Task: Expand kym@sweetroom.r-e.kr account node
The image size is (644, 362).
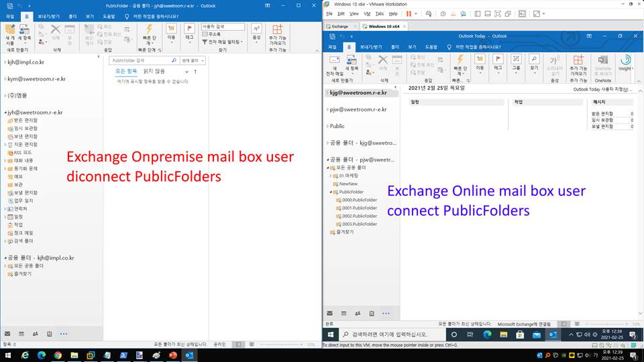Action: (x=5, y=79)
